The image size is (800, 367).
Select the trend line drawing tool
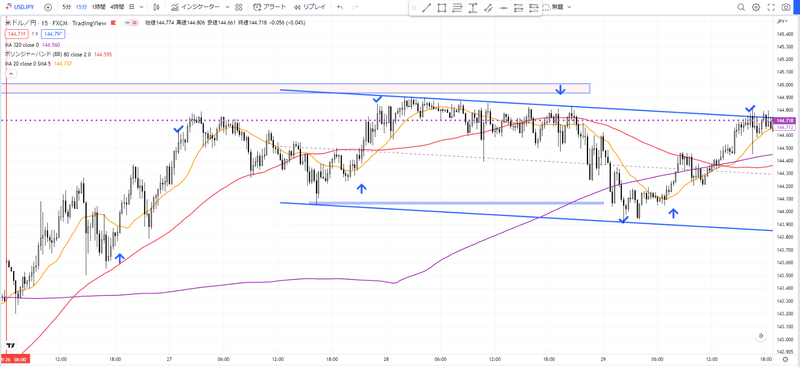tap(427, 8)
